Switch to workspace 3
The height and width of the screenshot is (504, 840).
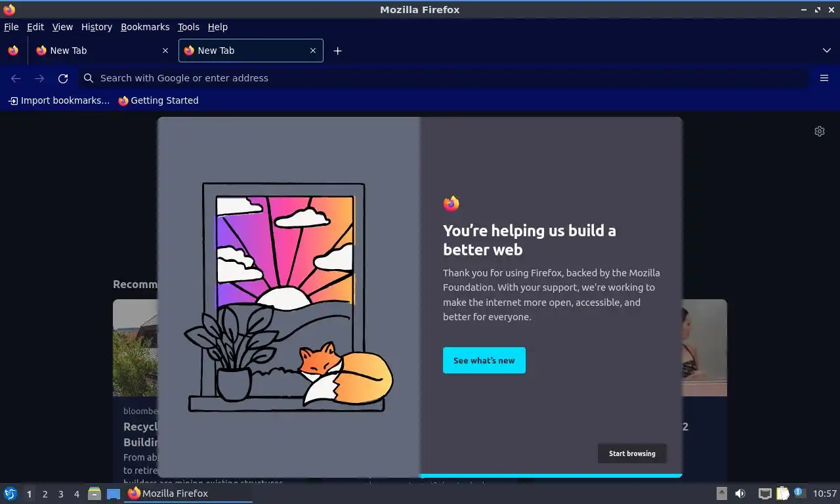click(60, 494)
